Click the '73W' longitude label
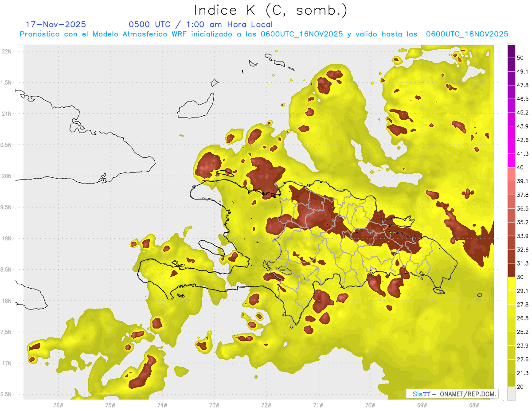532x411 pixels. point(214,405)
